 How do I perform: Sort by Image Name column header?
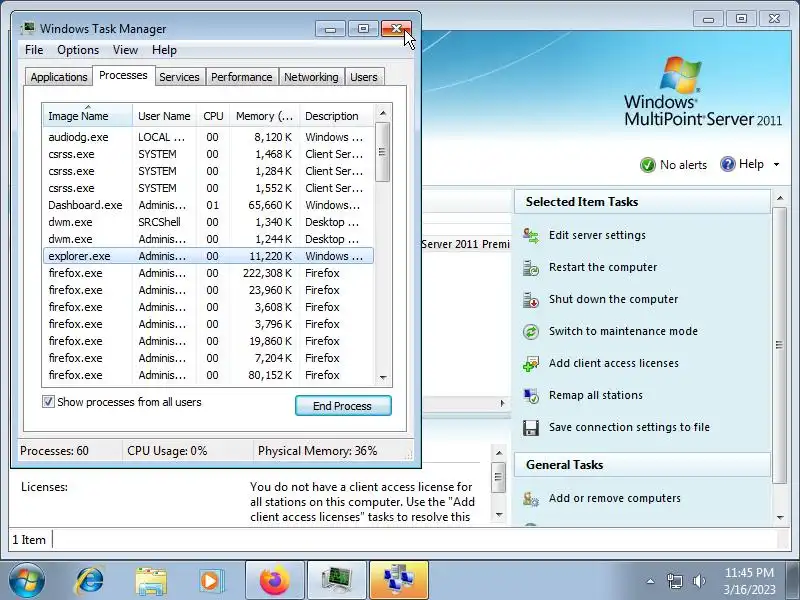pyautogui.click(x=87, y=116)
